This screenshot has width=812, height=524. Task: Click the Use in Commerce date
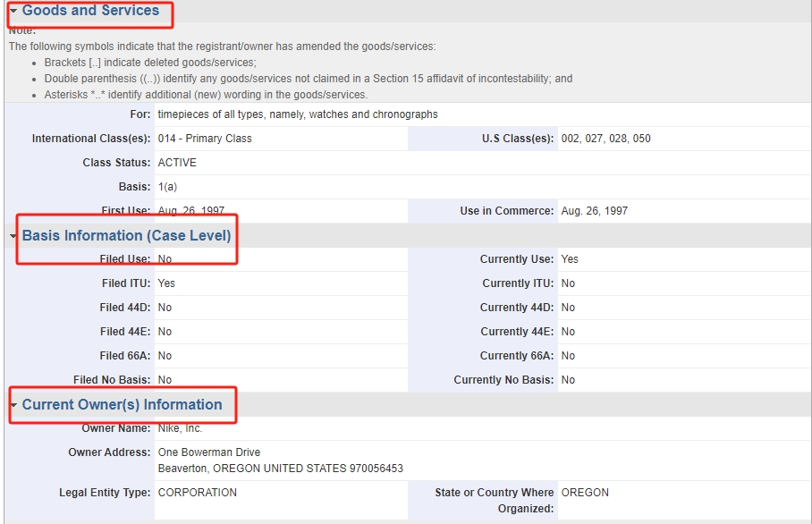click(594, 211)
